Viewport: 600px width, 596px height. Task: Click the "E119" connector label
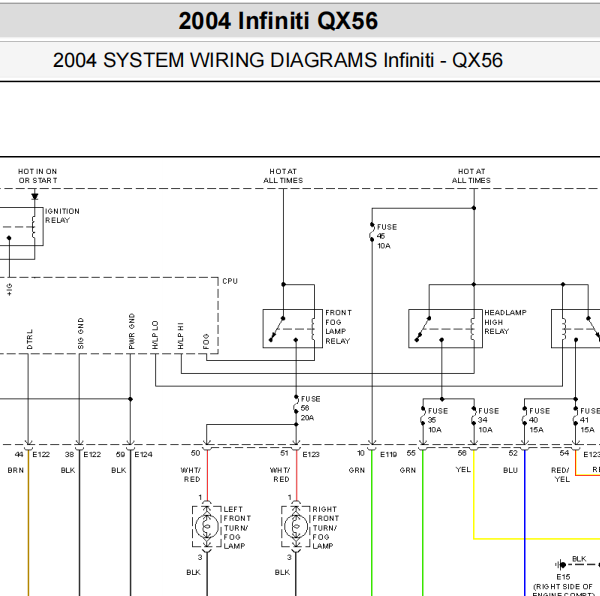[389, 454]
